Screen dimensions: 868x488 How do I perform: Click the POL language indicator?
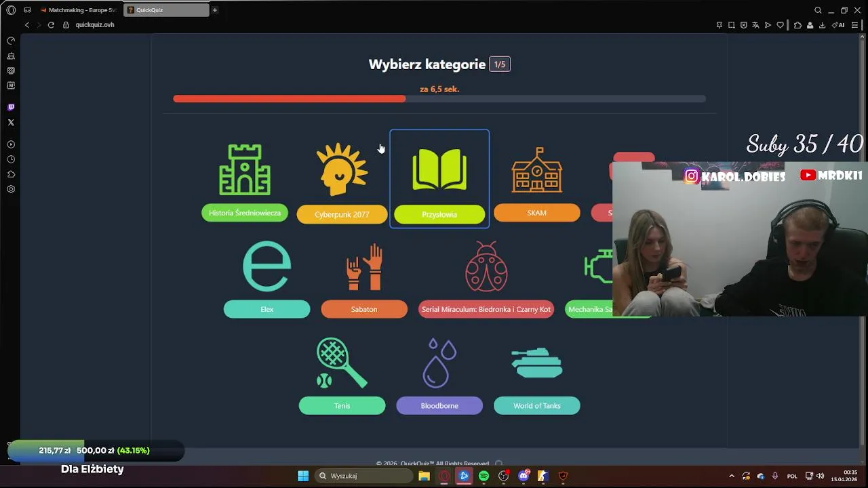792,476
